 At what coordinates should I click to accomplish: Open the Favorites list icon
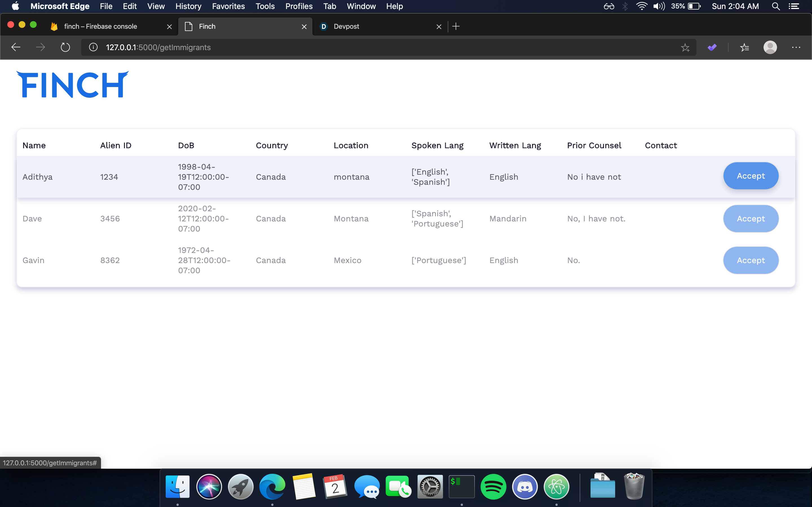(744, 47)
